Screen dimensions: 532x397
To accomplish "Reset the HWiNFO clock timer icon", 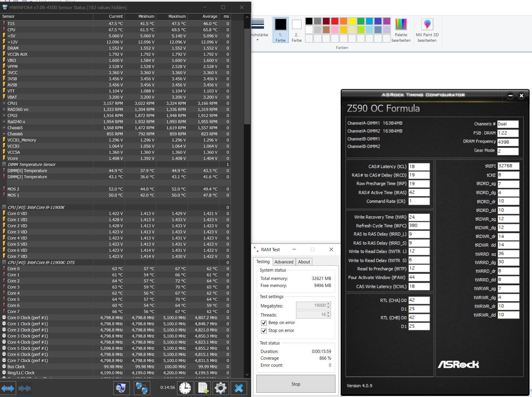I will (x=185, y=388).
